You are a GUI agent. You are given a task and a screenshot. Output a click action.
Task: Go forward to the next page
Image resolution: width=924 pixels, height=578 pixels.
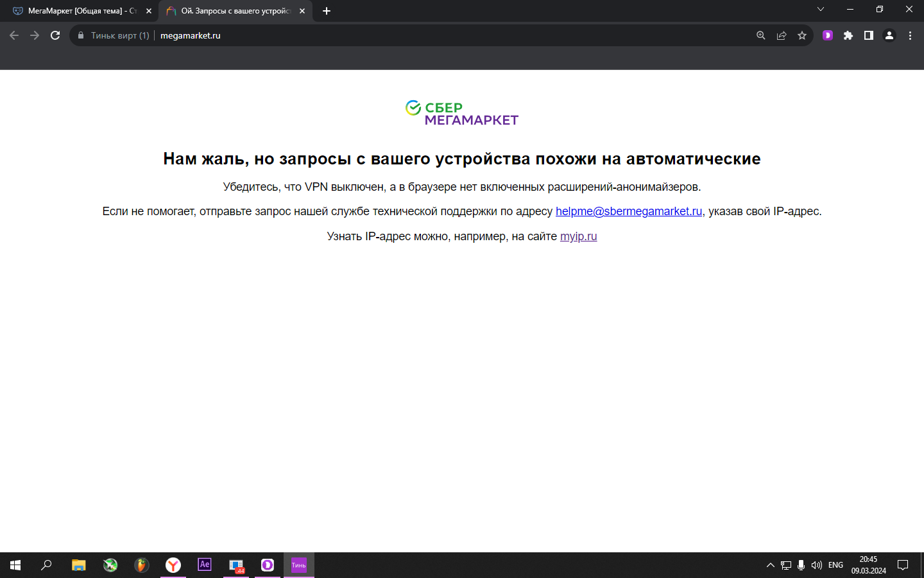[x=35, y=35]
